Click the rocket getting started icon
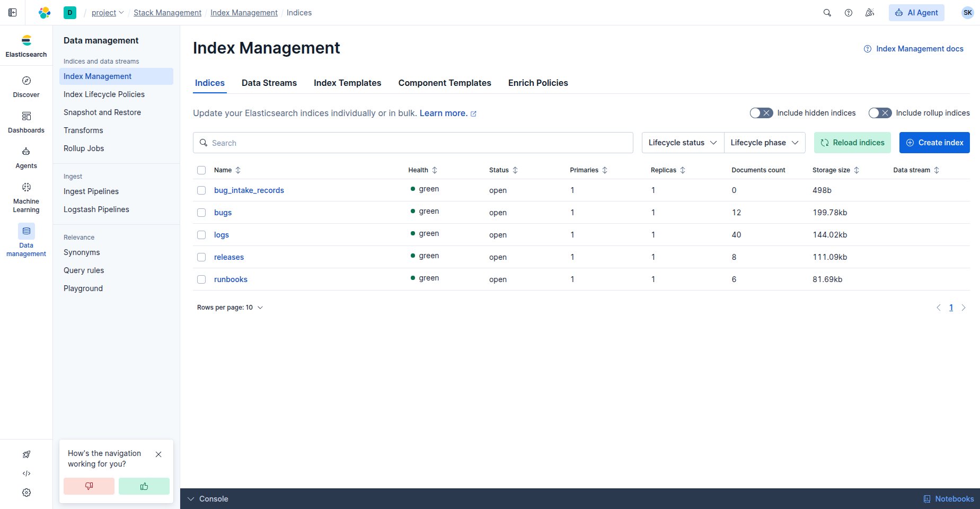The image size is (980, 509). (x=27, y=454)
